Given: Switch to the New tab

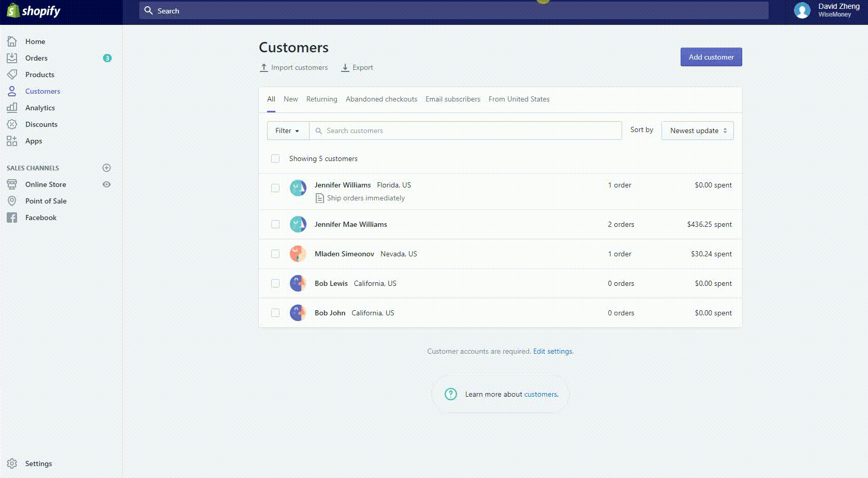Looking at the screenshot, I should tap(291, 99).
